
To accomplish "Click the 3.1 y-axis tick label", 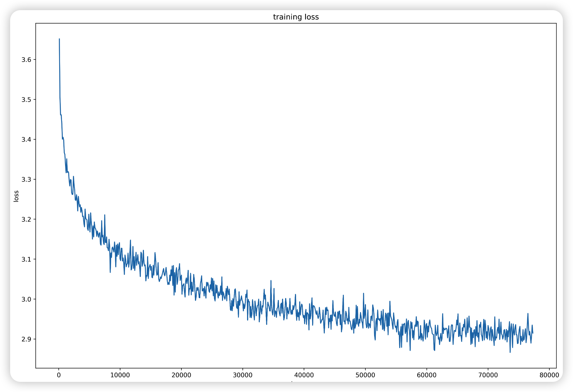I will tap(26, 259).
